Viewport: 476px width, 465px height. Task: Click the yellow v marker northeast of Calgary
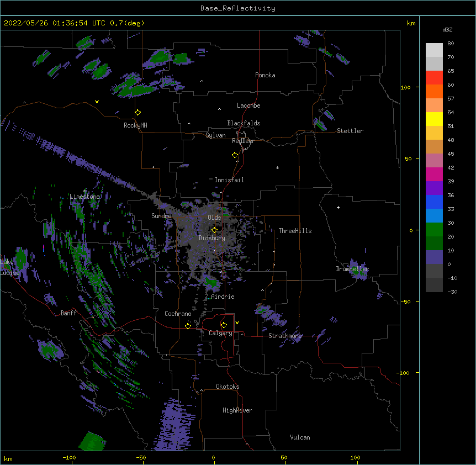pyautogui.click(x=237, y=323)
